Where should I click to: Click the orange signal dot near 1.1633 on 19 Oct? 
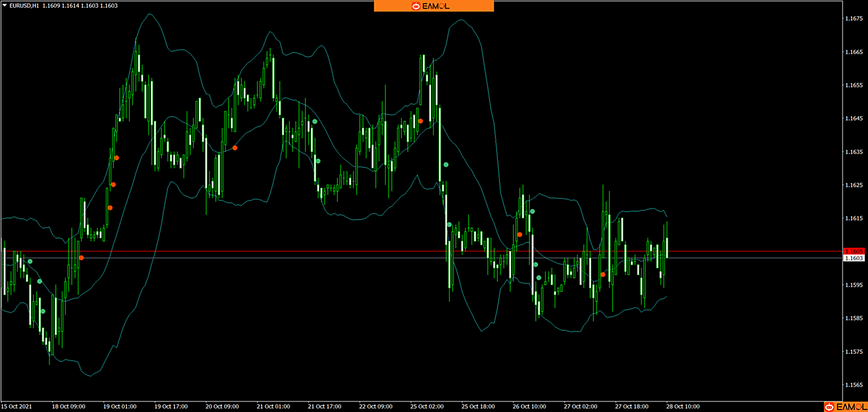pos(116,158)
